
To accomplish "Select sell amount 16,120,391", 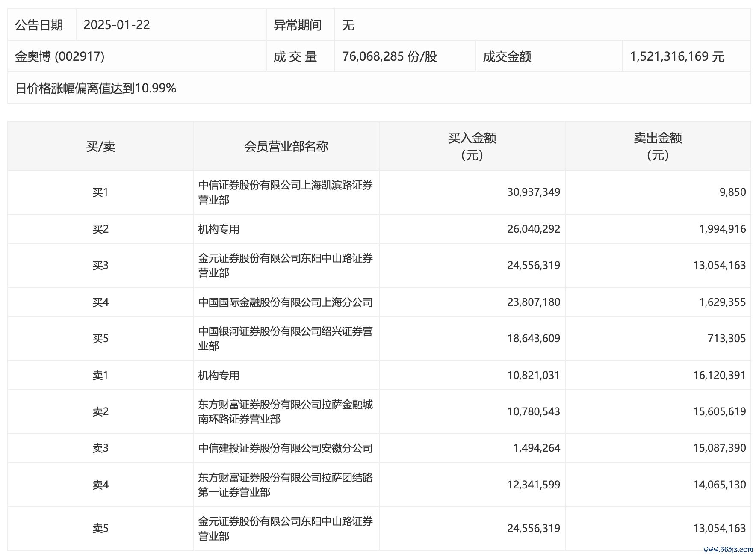I will point(720,376).
